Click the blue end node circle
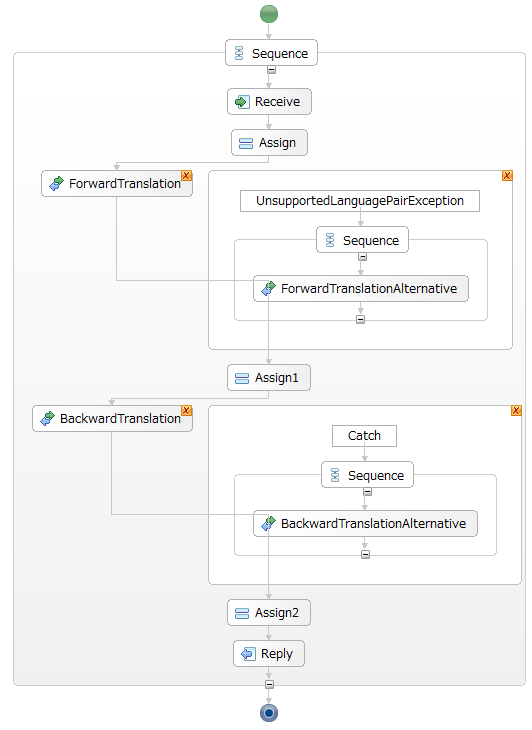 tap(269, 713)
